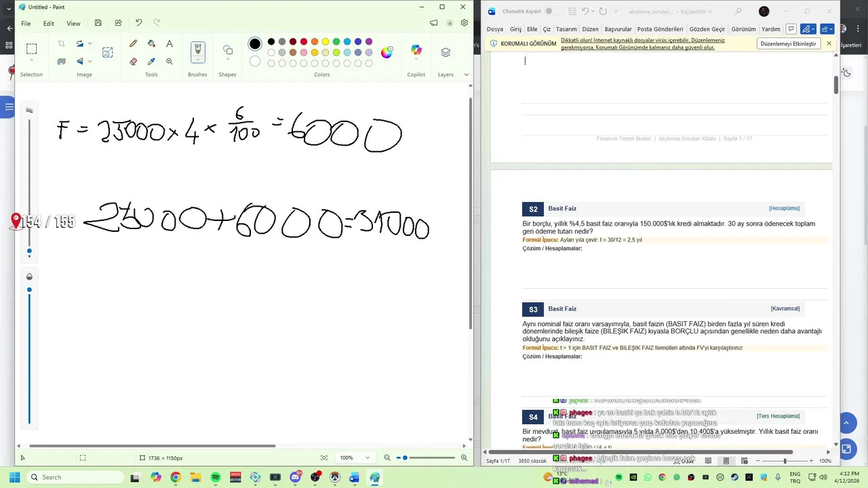The width and height of the screenshot is (868, 488).
Task: Open Paint settings gear
Action: pos(465,23)
